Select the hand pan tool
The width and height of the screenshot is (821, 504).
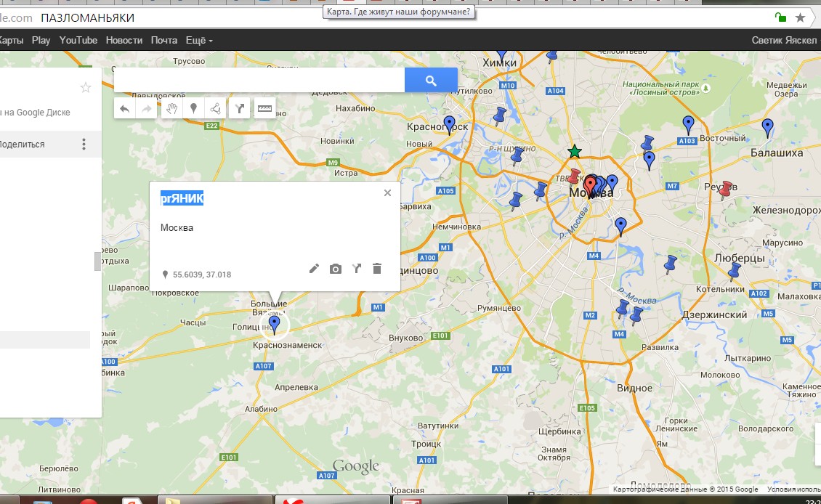171,109
